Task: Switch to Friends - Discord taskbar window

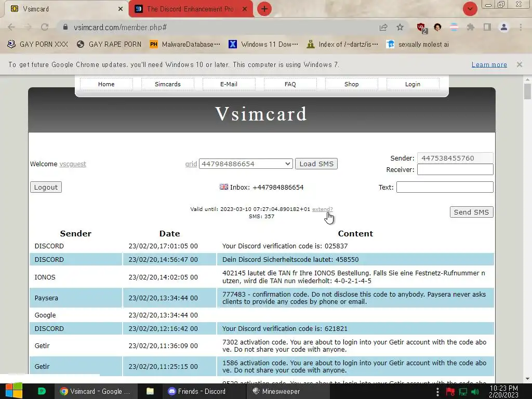Action: pos(203,391)
